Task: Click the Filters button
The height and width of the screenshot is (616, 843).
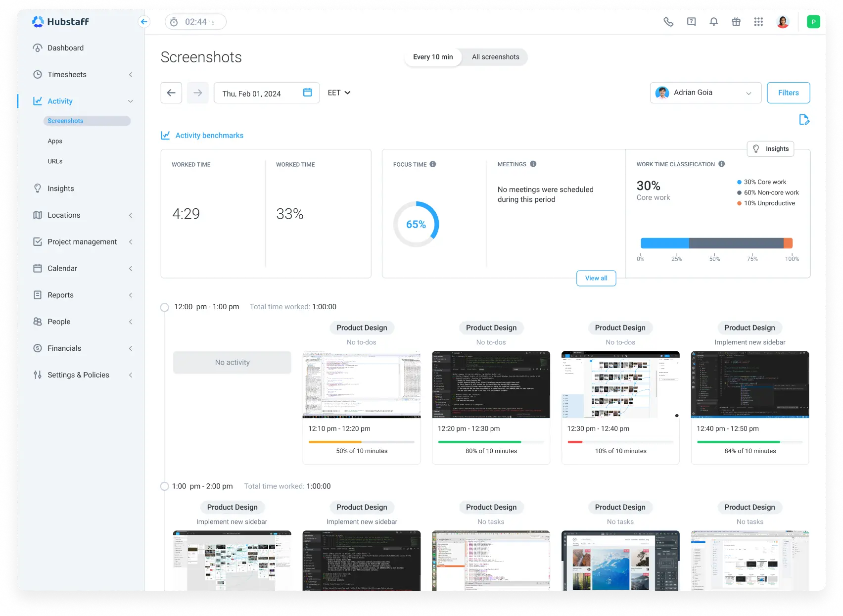Action: 788,93
